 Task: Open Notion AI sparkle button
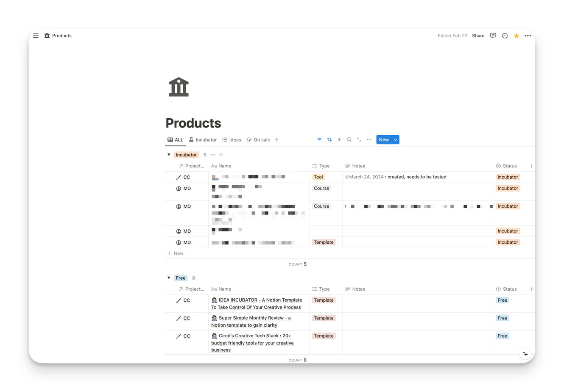click(525, 353)
